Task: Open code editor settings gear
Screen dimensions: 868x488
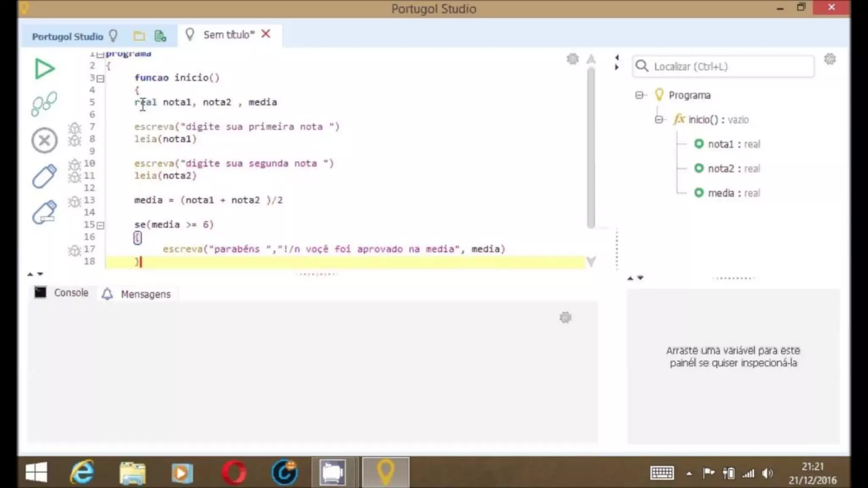Action: tap(573, 59)
